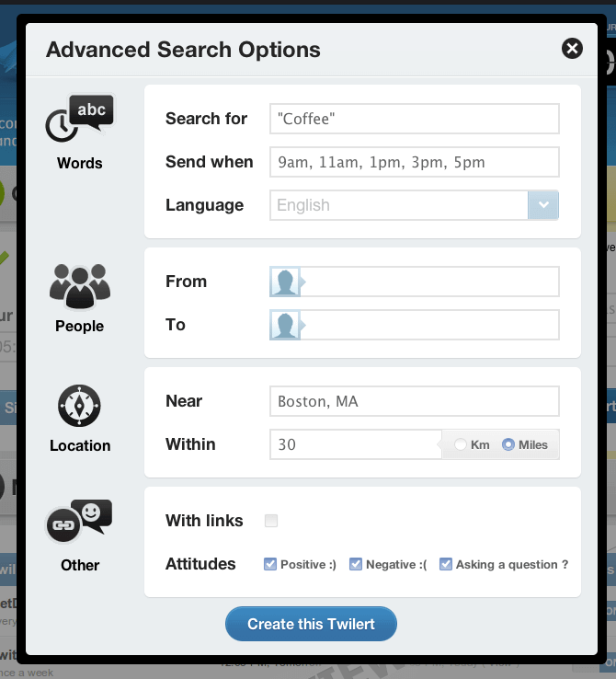Screen dimensions: 616x679
Task: Focus the Search for text field
Action: click(415, 119)
